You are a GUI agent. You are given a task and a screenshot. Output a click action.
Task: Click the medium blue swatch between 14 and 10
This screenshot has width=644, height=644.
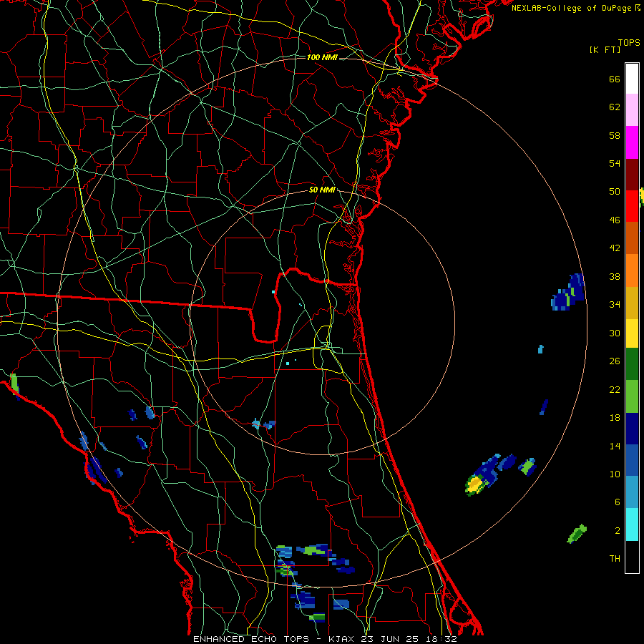(x=632, y=460)
